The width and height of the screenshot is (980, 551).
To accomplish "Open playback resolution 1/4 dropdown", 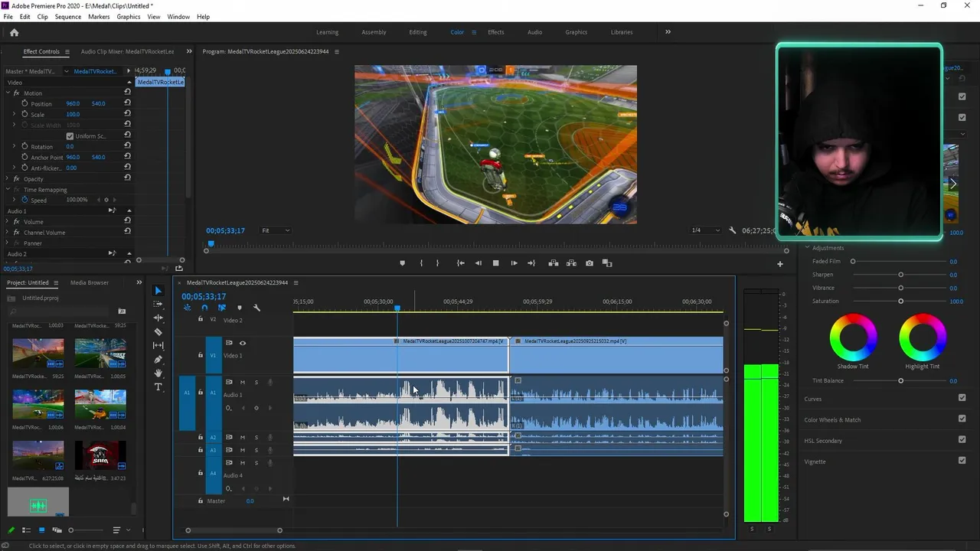I will tap(705, 230).
